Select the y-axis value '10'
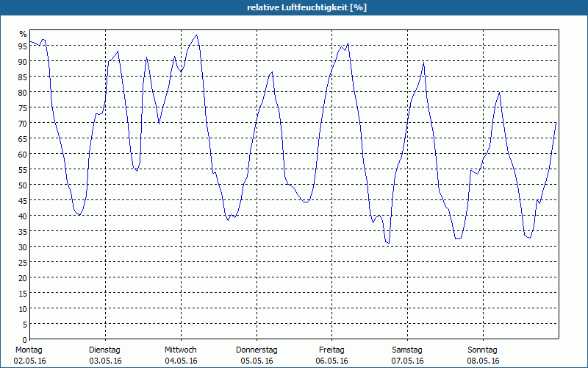This screenshot has width=588, height=368. [24, 308]
